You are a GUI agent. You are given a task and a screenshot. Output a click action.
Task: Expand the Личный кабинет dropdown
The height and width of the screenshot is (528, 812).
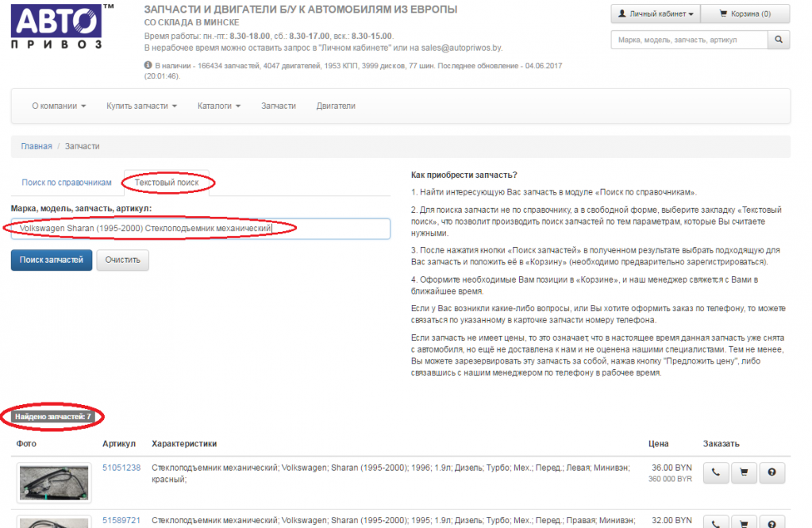point(656,13)
